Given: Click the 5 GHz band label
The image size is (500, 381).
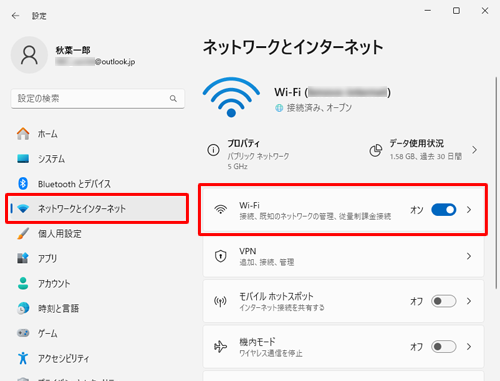Looking at the screenshot, I should coord(237,166).
